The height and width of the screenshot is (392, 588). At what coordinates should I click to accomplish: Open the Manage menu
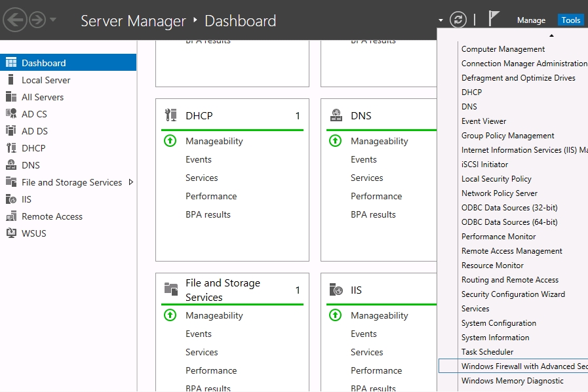point(531,20)
